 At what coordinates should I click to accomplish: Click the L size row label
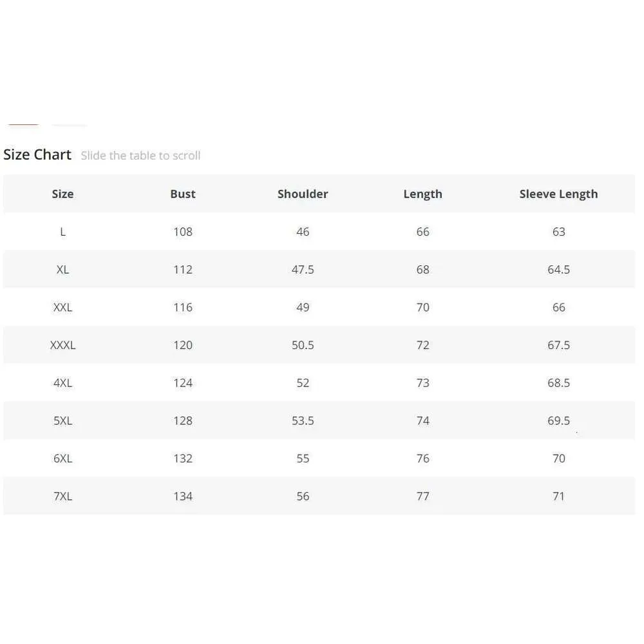tap(63, 232)
